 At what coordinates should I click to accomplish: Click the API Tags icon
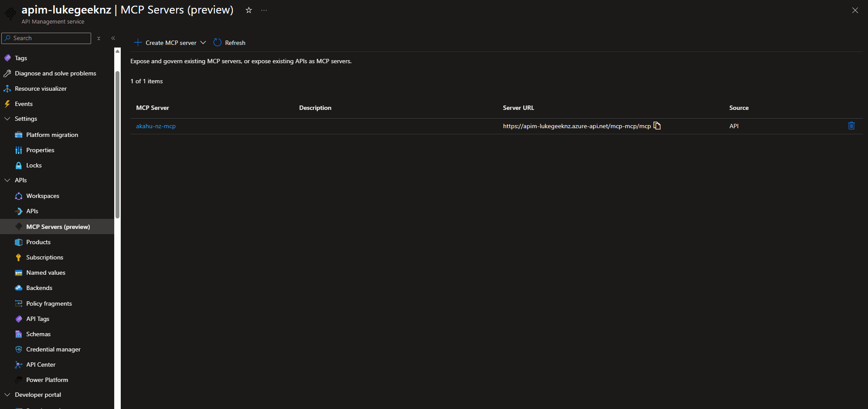(19, 319)
